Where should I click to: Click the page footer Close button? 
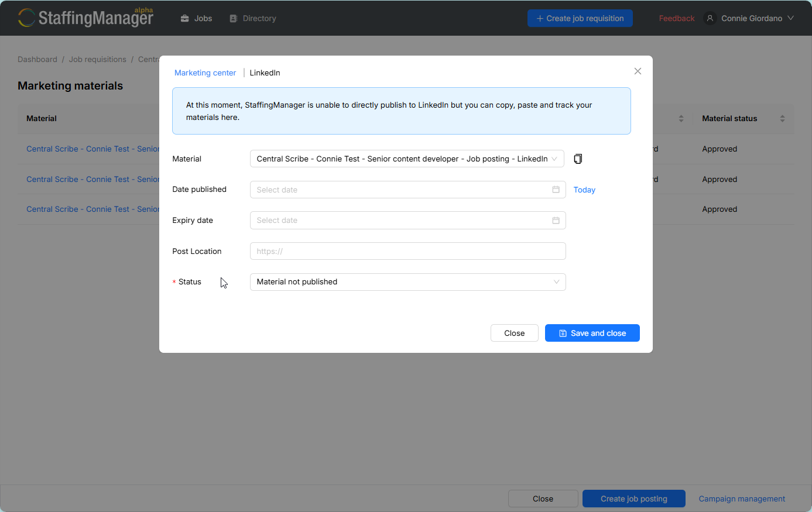[x=543, y=499]
